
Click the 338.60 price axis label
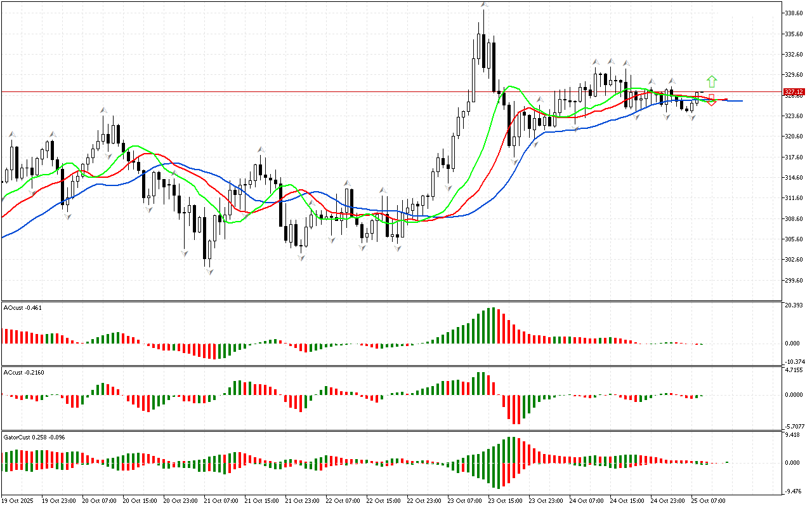coord(794,13)
